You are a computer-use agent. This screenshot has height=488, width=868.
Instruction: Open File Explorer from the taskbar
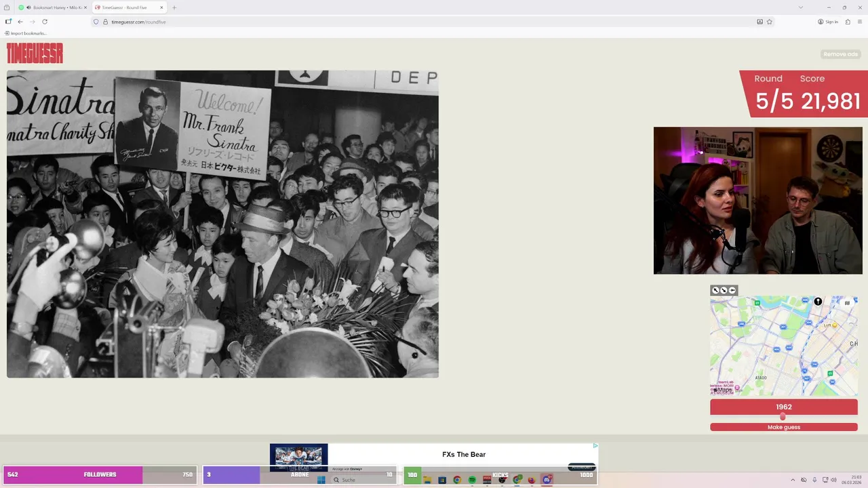tap(427, 480)
